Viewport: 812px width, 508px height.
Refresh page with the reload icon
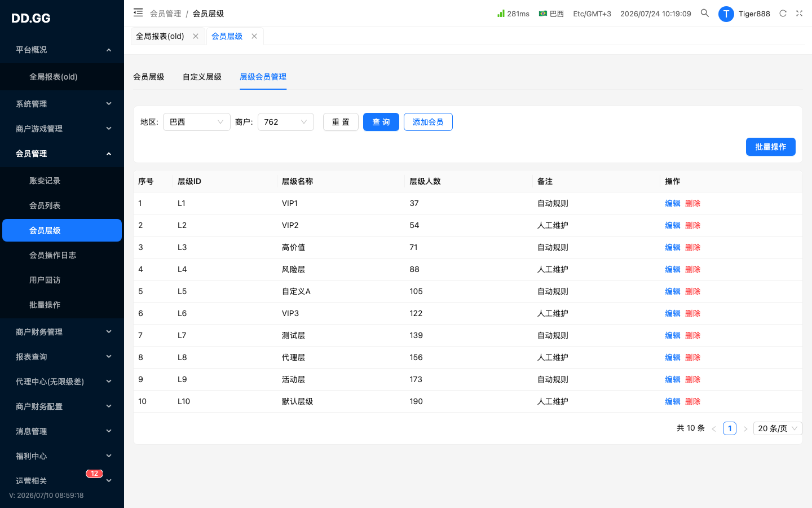pos(783,14)
